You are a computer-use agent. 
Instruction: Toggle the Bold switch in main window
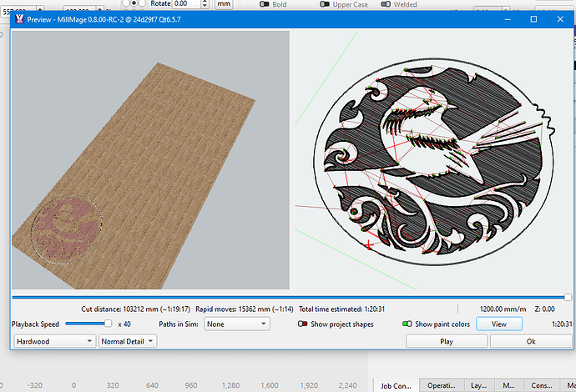coord(264,4)
